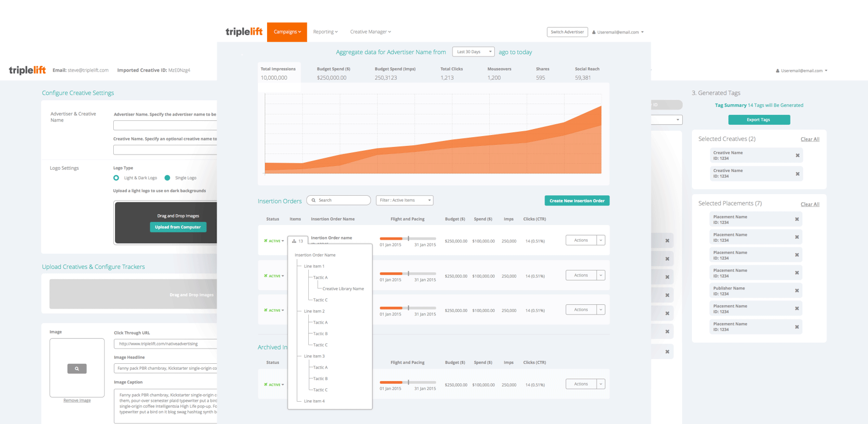Click pacing bar in Inertion Order name row
Viewport: 868px width, 424px height.
pos(407,239)
